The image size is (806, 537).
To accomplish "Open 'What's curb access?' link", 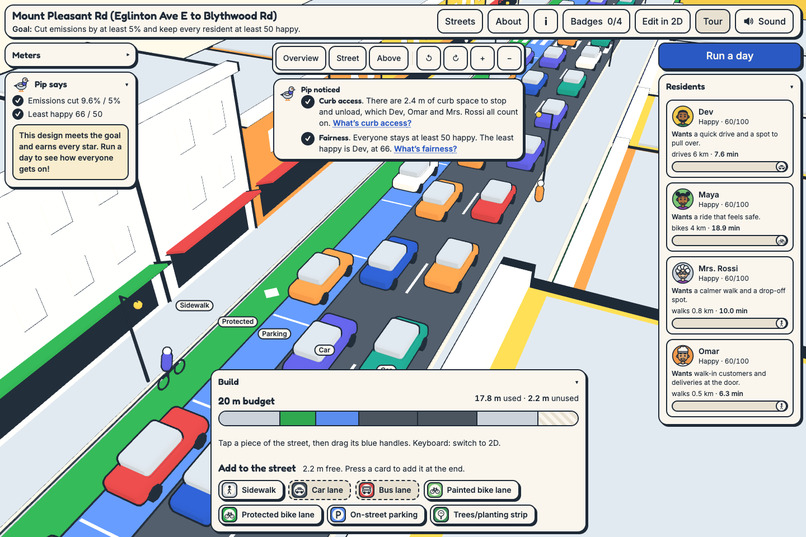I will (x=372, y=123).
